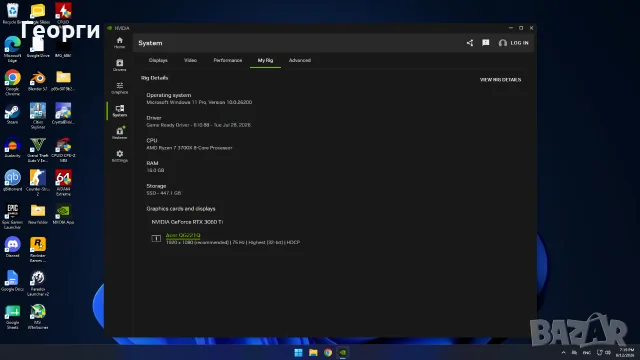
Task: Select the CrystalDiskInfo desktop icon
Action: pos(63,114)
